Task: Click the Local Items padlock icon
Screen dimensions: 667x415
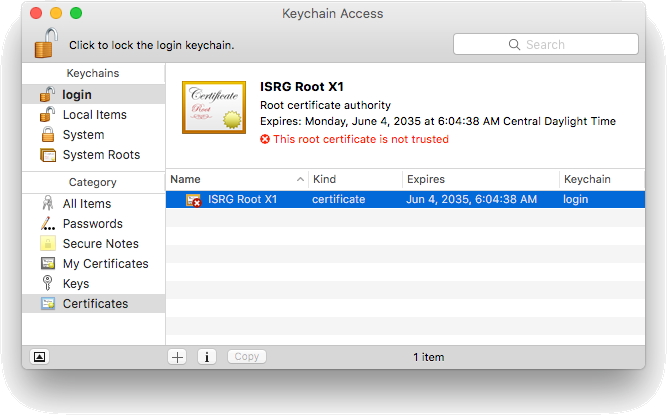Action: pyautogui.click(x=47, y=114)
